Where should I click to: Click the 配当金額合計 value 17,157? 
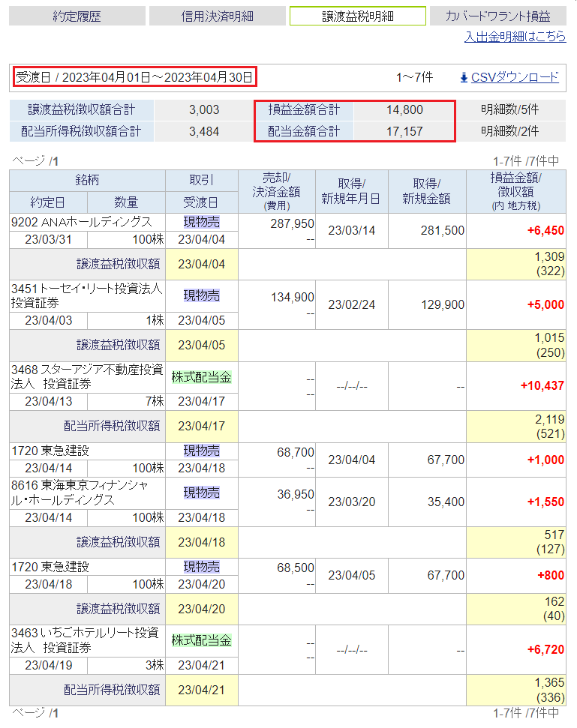404,132
